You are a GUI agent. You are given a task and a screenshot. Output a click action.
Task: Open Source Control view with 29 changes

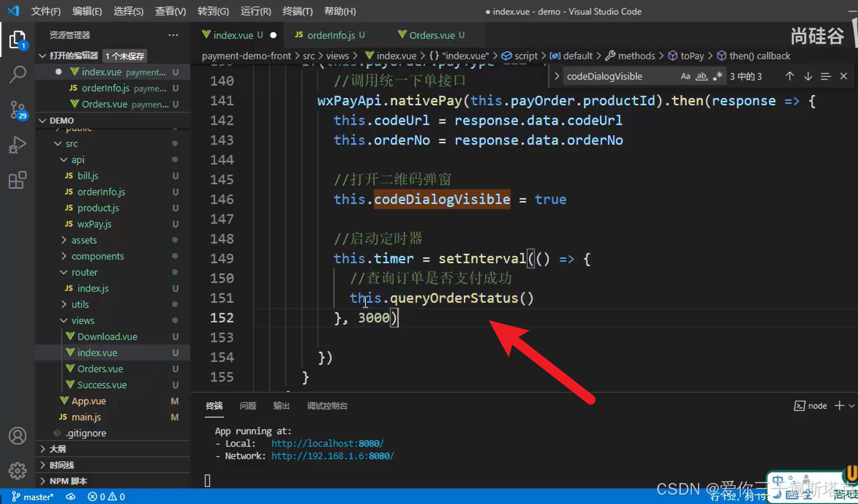click(18, 110)
